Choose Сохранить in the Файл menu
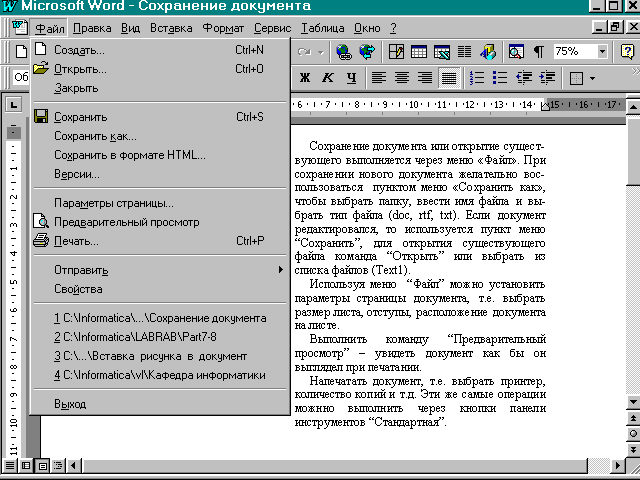The height and width of the screenshot is (480, 640). pos(159,117)
